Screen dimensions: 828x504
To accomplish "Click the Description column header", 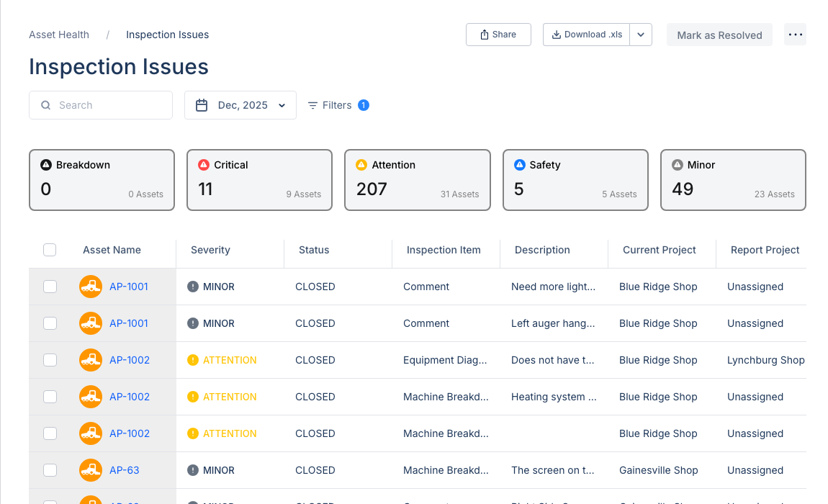I will coord(542,250).
